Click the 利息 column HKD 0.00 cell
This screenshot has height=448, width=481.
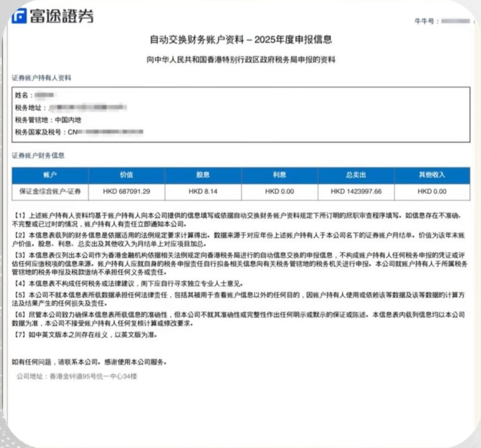(279, 192)
